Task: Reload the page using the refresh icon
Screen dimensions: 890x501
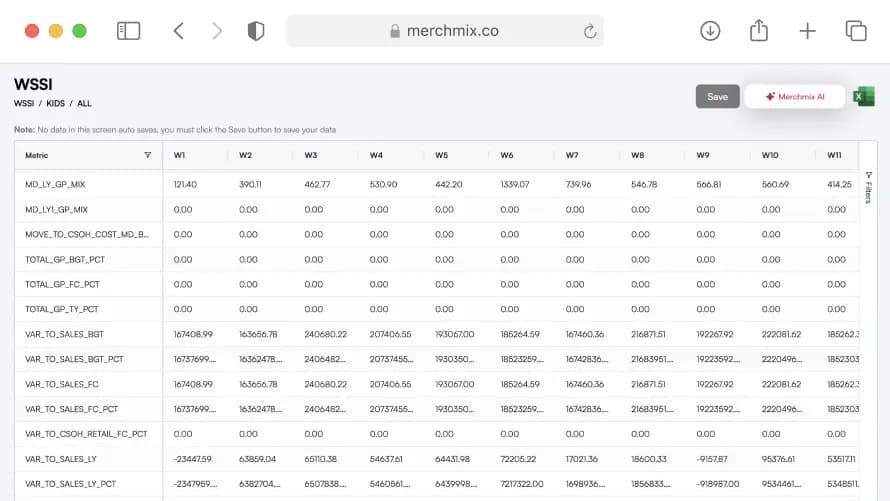Action: pos(589,31)
